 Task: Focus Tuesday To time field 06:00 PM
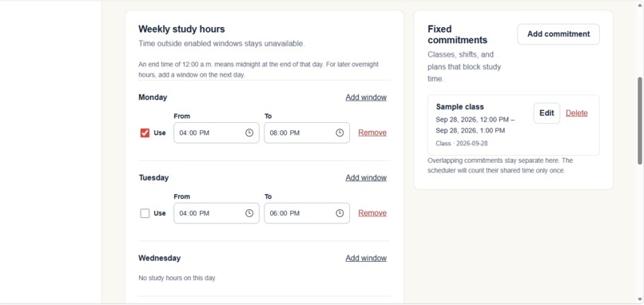307,213
